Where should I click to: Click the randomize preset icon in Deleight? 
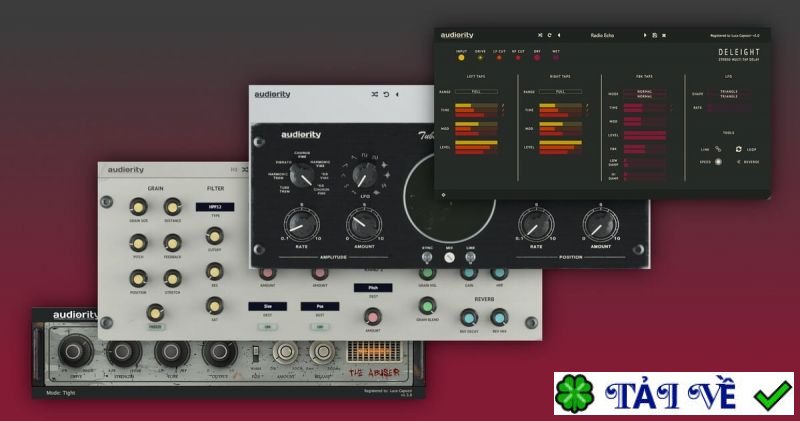[x=540, y=35]
